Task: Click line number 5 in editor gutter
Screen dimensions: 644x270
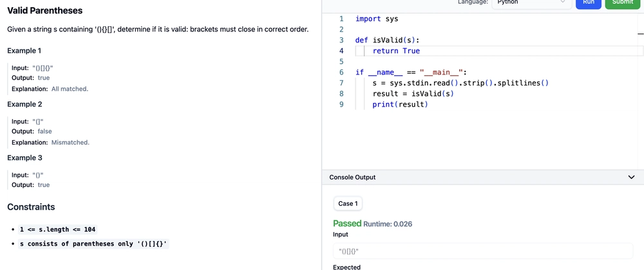Action: 341,62
